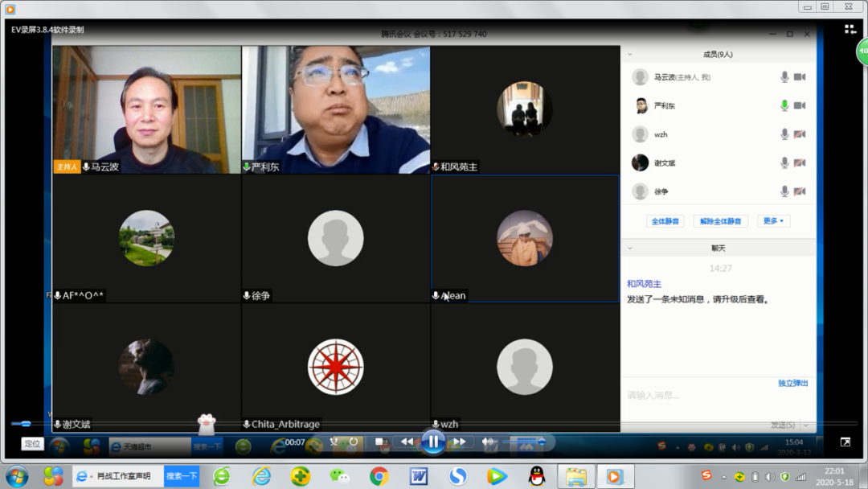The image size is (868, 489).
Task: Toggle microphone for 徐争 in member list
Action: click(784, 191)
